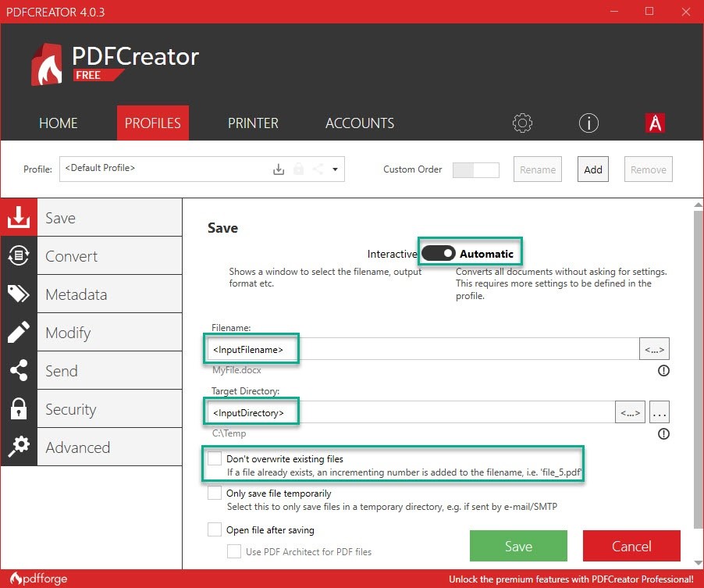Click the Send share icon
Viewport: 704px width, 588px height.
[19, 370]
